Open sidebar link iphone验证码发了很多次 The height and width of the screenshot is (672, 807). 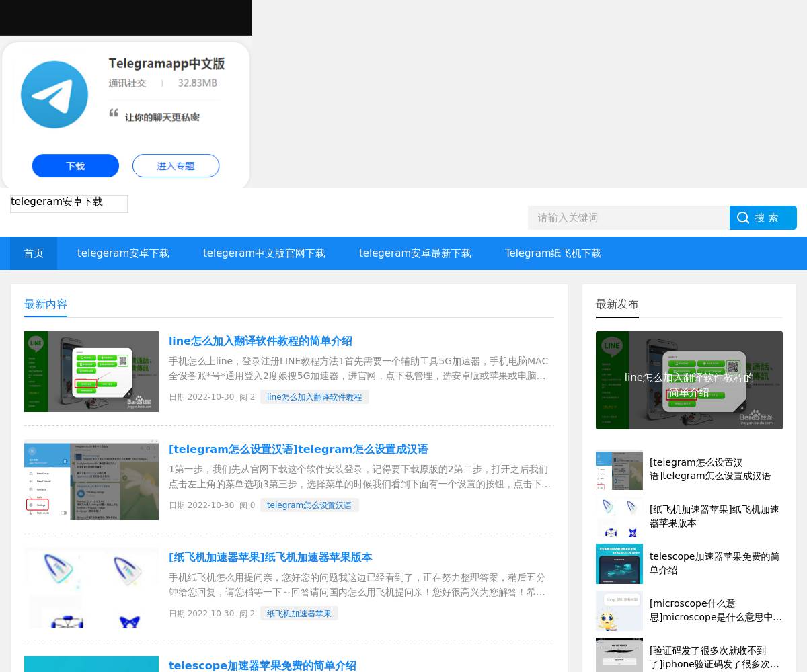click(714, 658)
